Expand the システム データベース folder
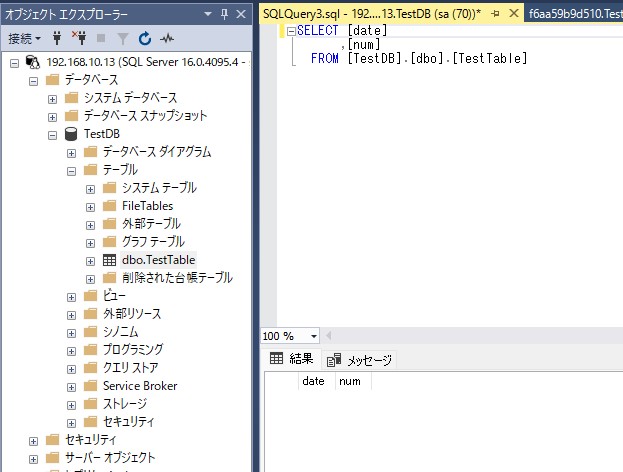The height and width of the screenshot is (472, 623). coord(52,99)
